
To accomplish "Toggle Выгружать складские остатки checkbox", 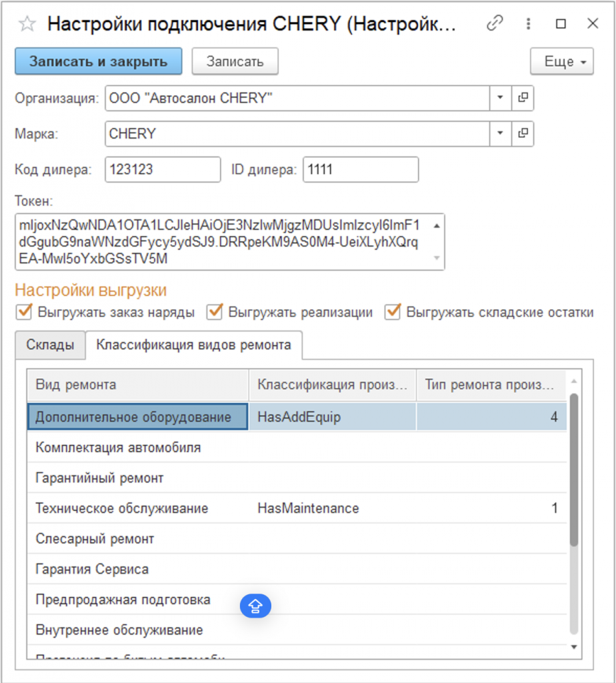I will pos(392,312).
